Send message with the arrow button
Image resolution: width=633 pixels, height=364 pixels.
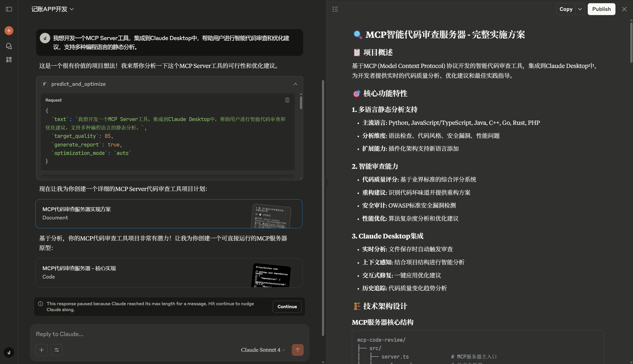tap(298, 350)
